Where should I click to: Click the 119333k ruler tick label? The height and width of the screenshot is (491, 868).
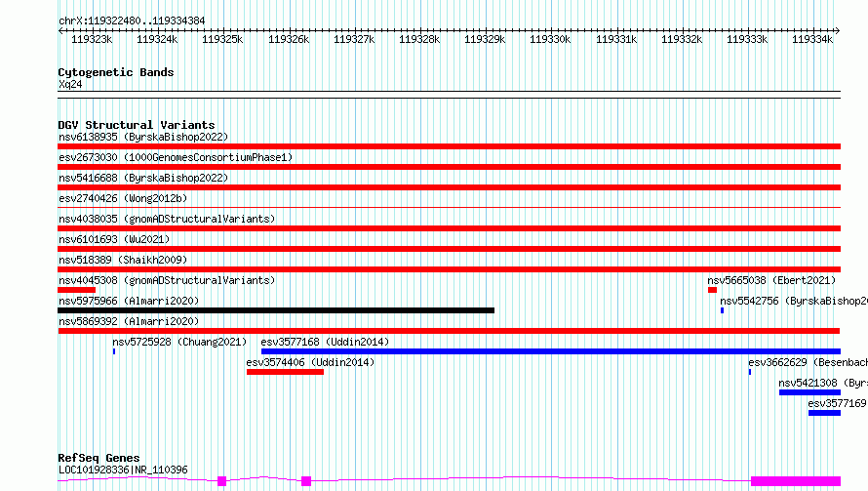click(x=747, y=39)
